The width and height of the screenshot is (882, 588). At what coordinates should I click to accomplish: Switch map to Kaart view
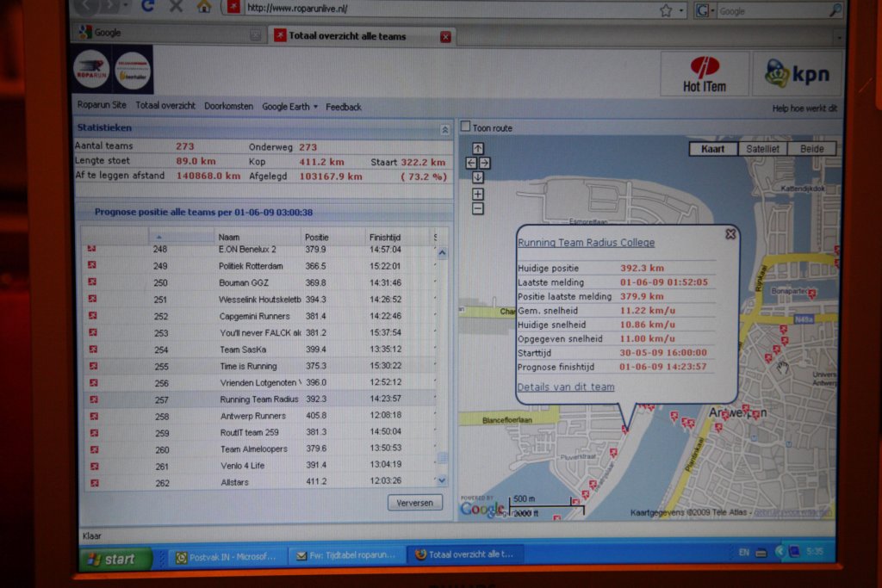click(712, 149)
